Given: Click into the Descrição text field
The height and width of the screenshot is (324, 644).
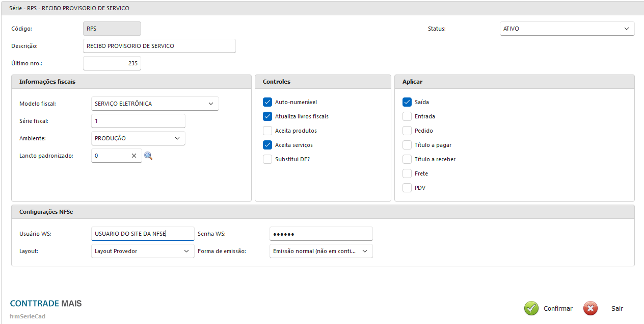Looking at the screenshot, I should [159, 46].
